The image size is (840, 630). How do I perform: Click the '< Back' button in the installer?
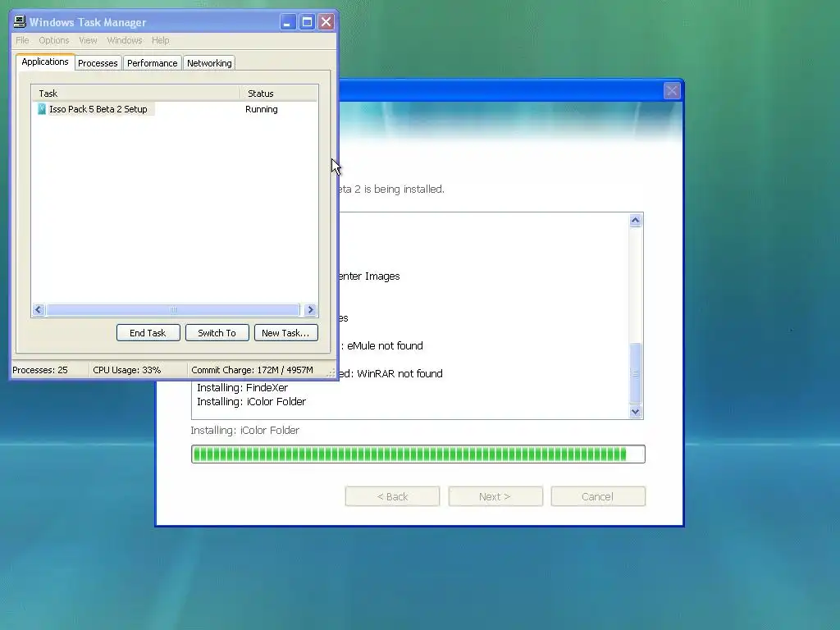click(393, 496)
